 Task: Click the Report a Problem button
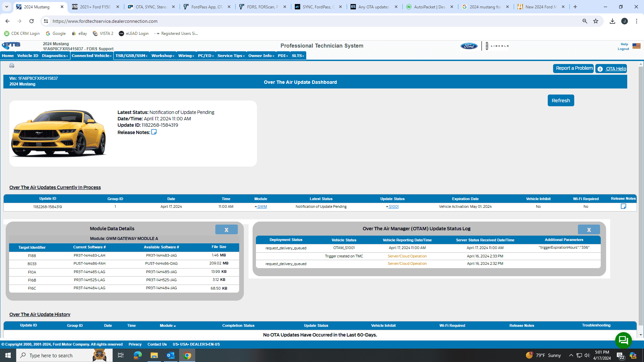pos(573,68)
